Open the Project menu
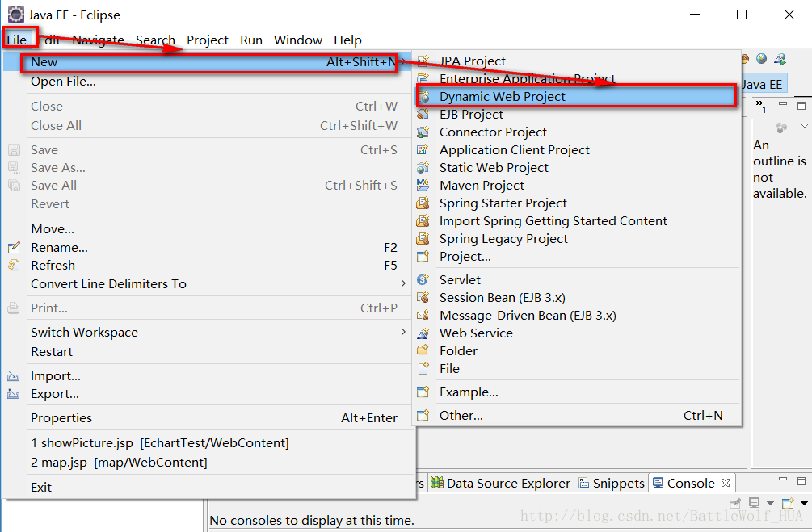This screenshot has height=532, width=812. [207, 40]
